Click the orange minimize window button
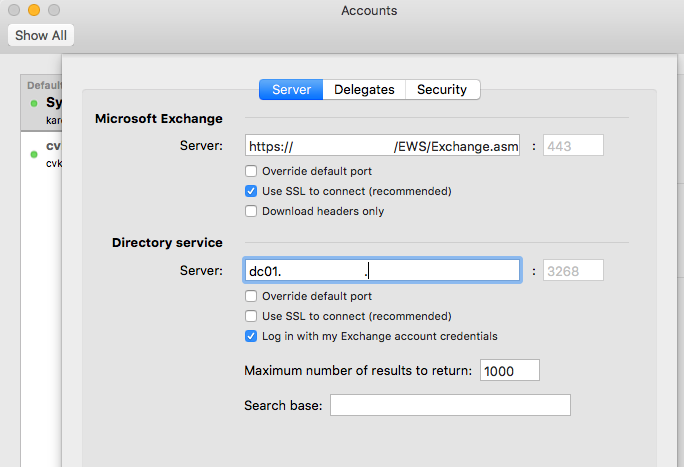Screen dimensions: 684x467 34,10
